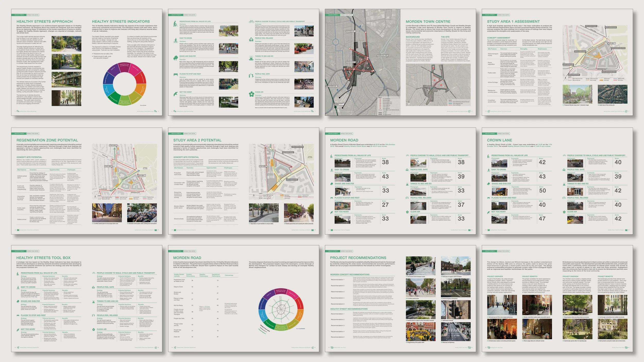Click the red segment of the Healthy Streets Indicators colour wheel
Viewport: 644px width, 362px height.
click(140, 78)
